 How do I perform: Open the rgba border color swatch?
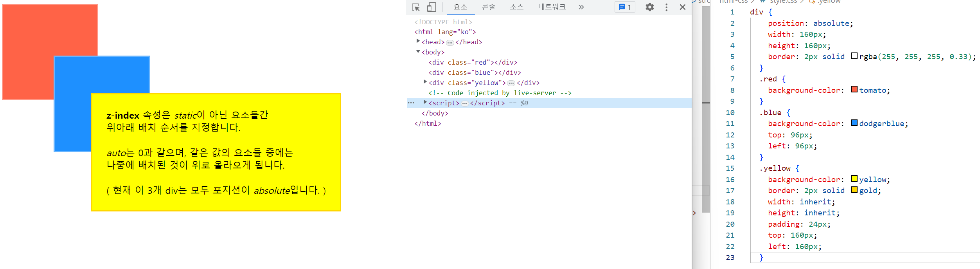tap(854, 56)
